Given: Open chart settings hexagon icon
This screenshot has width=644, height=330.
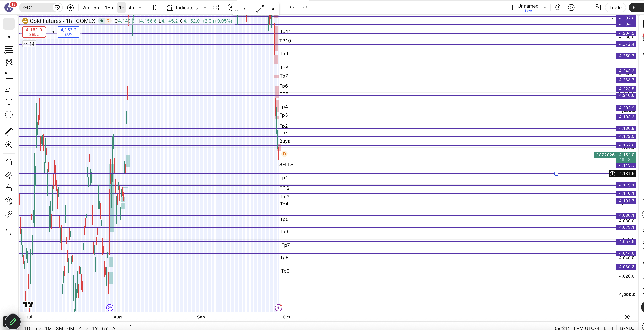Looking at the screenshot, I should tap(571, 7).
